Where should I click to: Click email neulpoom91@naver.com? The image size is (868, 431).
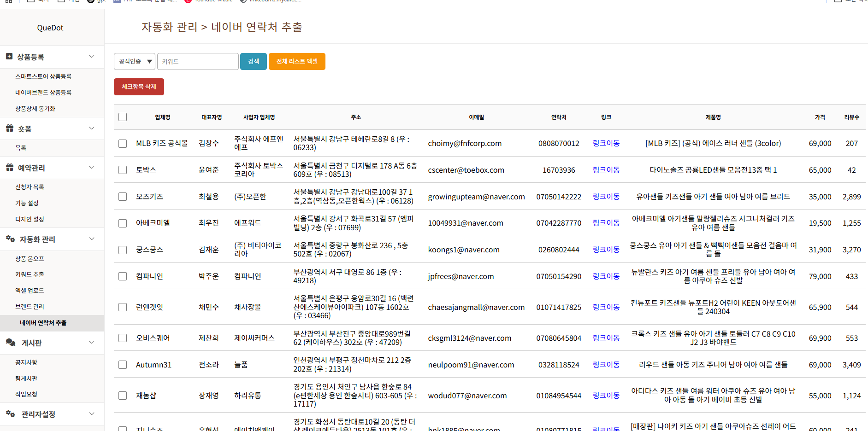[471, 365]
